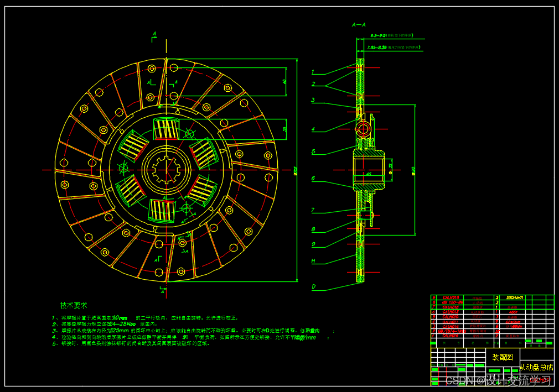The width and height of the screenshot is (559, 392).
Task: Click section arrow 'A' label at top of disc
Action: click(154, 34)
